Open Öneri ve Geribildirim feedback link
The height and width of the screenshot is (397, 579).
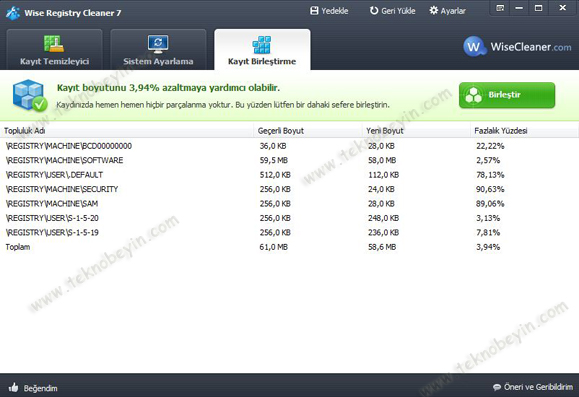coord(533,387)
